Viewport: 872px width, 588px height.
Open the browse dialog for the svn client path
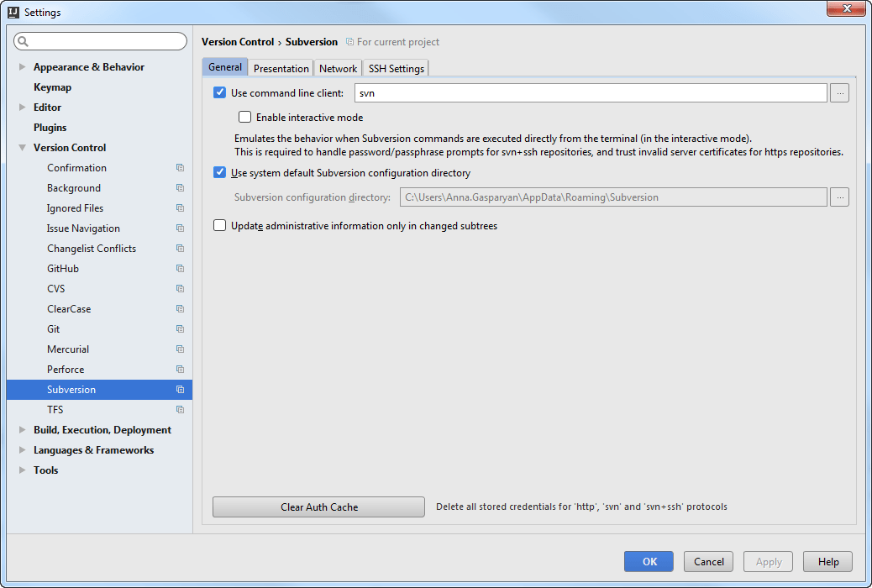[x=839, y=92]
